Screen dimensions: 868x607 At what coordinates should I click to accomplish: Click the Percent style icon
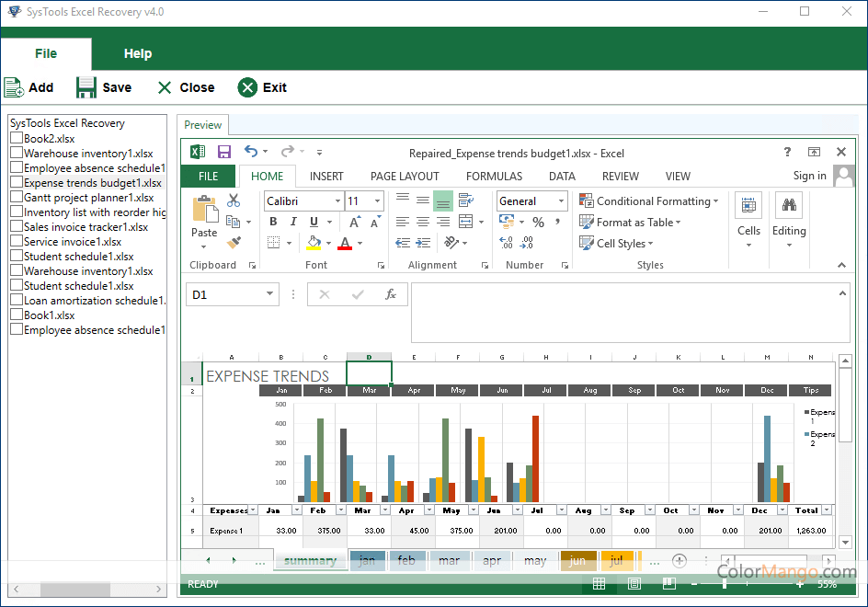pos(538,222)
